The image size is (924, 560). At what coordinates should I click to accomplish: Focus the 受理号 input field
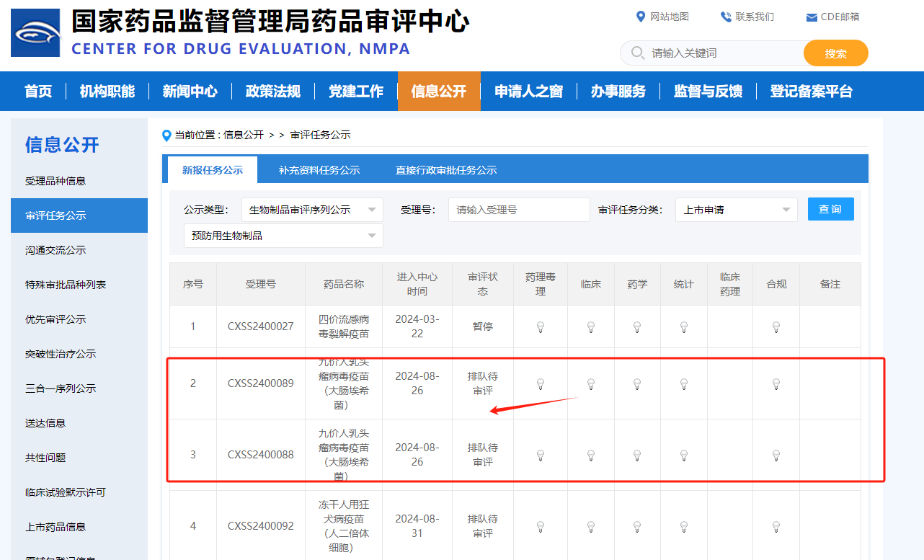[519, 210]
